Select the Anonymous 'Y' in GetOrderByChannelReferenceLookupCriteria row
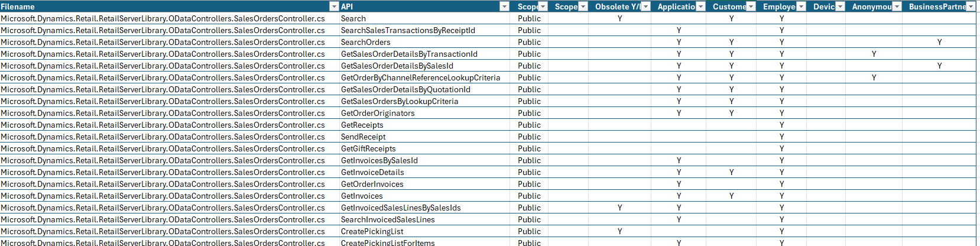The image size is (980, 246). pos(874,77)
